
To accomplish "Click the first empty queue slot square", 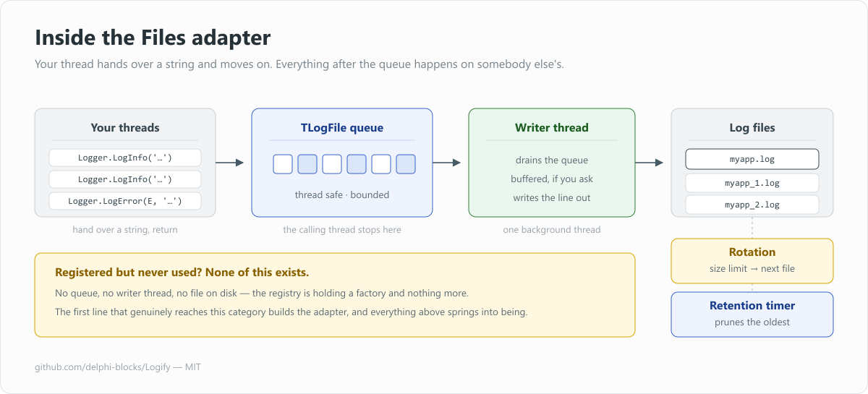I will 283,164.
